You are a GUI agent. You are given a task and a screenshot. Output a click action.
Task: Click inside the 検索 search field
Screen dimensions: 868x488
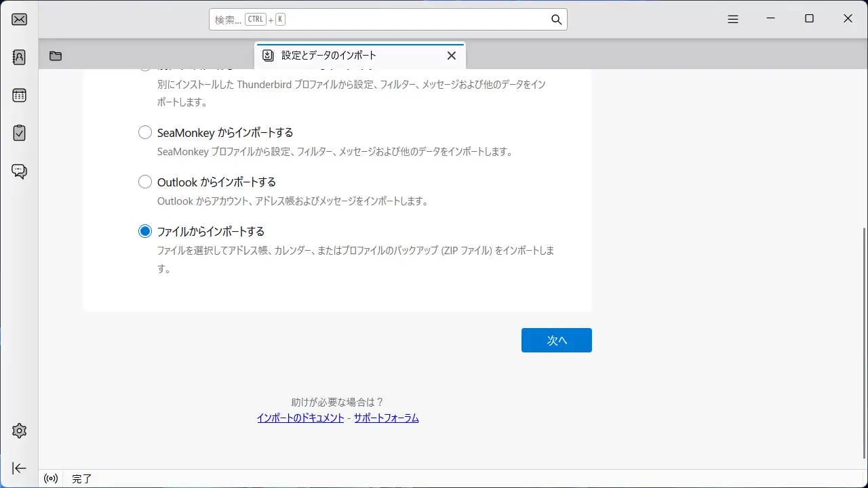pos(407,20)
